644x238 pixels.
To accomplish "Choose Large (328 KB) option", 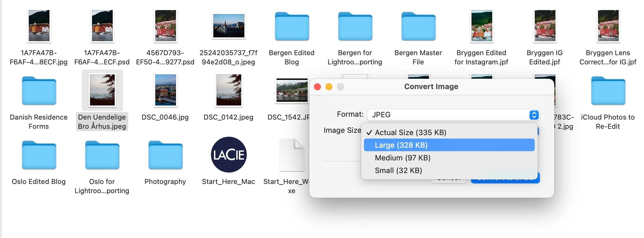I will [449, 145].
